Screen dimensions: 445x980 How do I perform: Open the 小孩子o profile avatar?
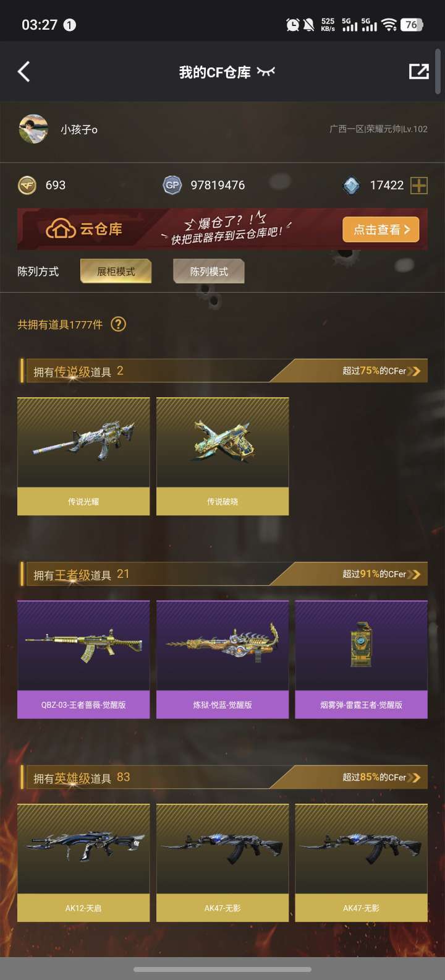[33, 129]
